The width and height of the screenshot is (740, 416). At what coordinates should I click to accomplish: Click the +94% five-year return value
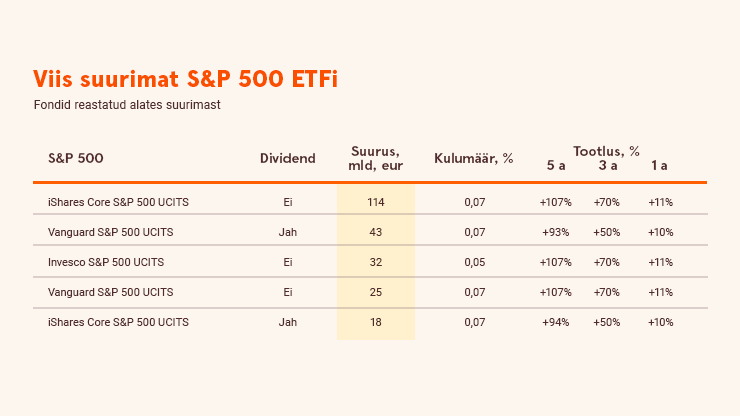click(x=556, y=322)
